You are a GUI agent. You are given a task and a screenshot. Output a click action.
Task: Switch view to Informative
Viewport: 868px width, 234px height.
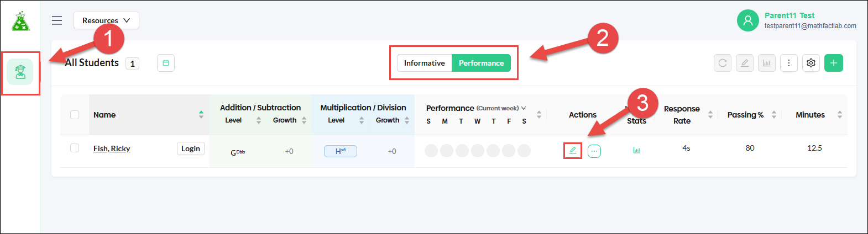424,63
